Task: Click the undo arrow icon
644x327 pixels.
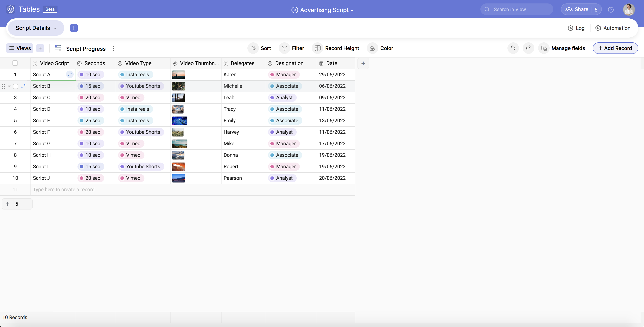Action: click(x=513, y=48)
